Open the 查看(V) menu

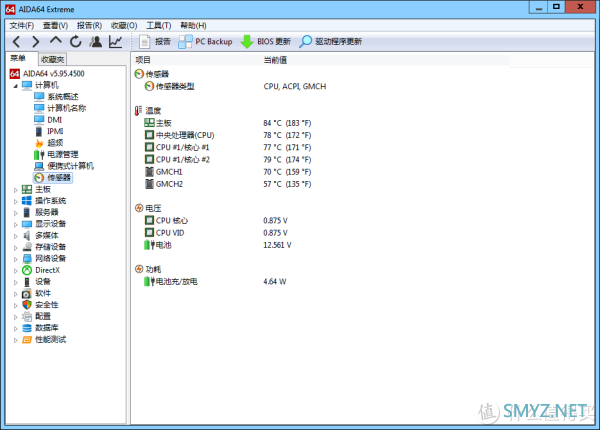(x=55, y=25)
